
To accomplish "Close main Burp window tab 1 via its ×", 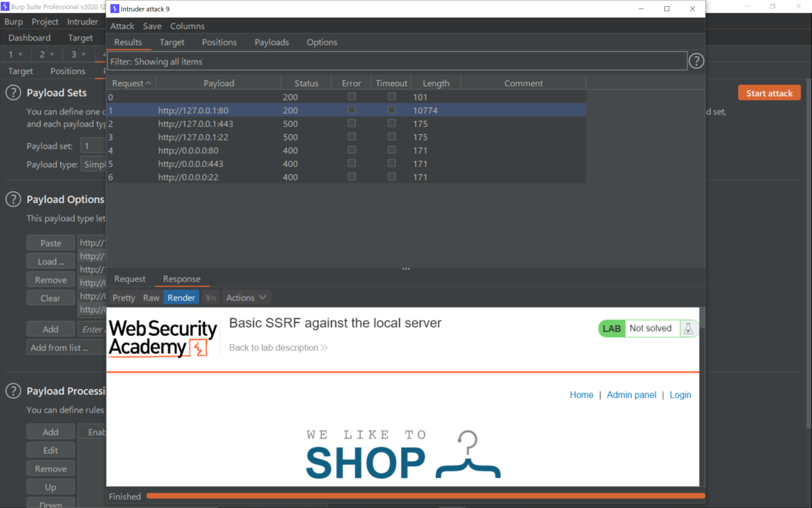I will point(20,54).
